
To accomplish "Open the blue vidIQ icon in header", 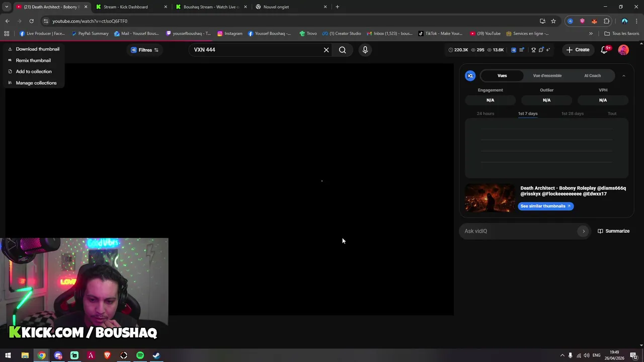I will tap(513, 50).
